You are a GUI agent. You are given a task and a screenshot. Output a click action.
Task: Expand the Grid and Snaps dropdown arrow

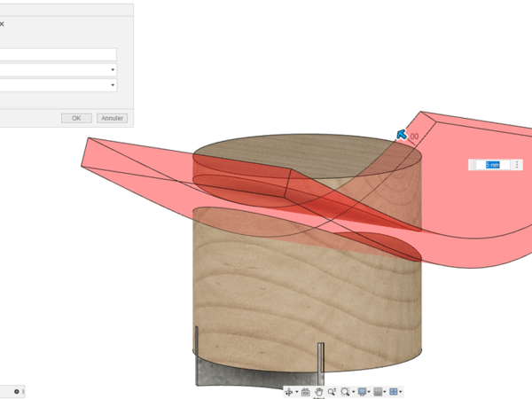(386, 391)
